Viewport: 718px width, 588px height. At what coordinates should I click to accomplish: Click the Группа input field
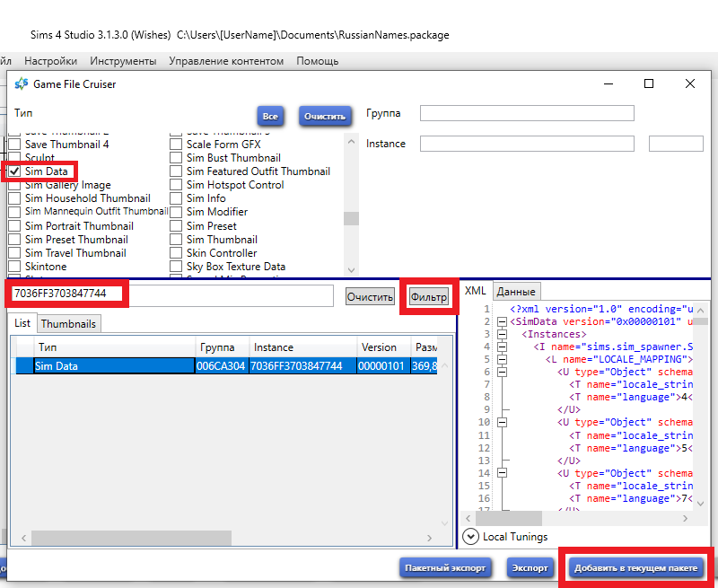[x=526, y=113]
